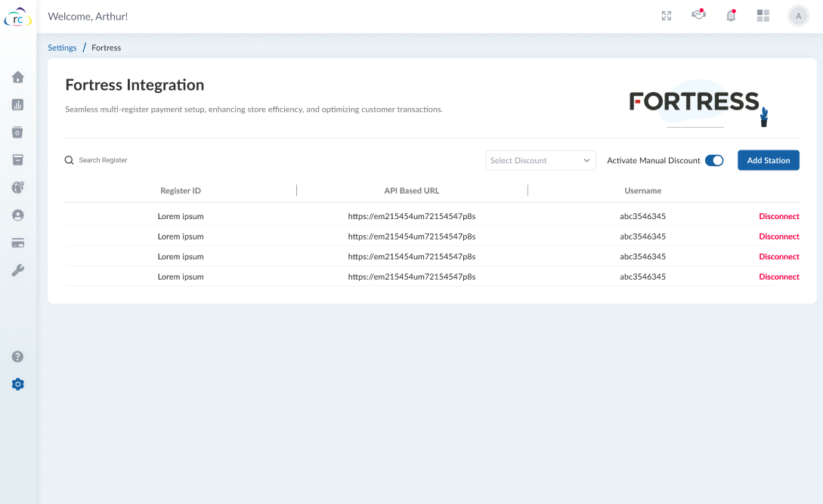Click the Add Station button
Screen dimensions: 823x504
tap(769, 161)
